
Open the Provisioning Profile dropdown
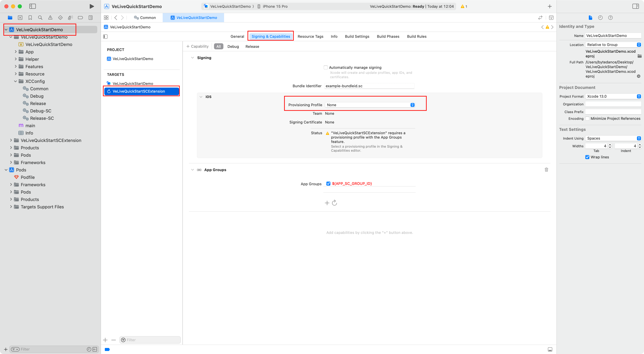370,105
